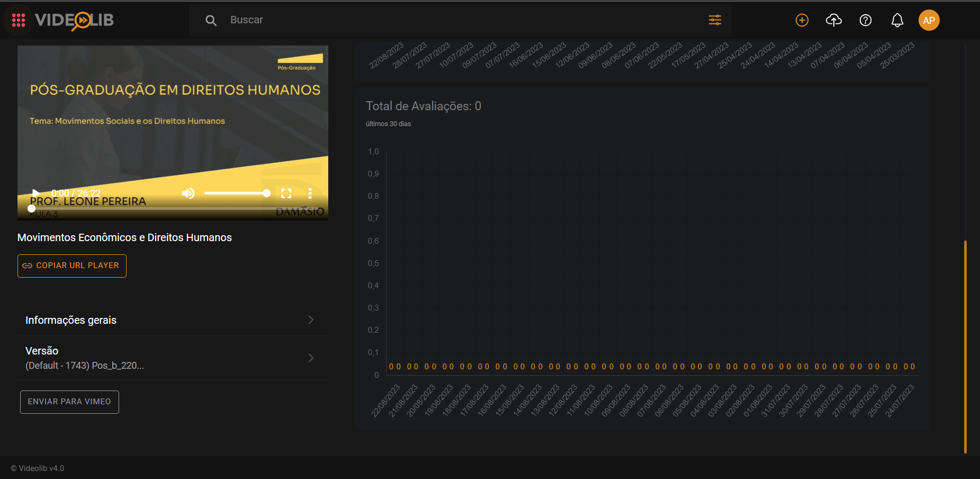980x479 pixels.
Task: Click the video title Movimentos Econômicos e Direitos Humanos
Action: pyautogui.click(x=124, y=237)
